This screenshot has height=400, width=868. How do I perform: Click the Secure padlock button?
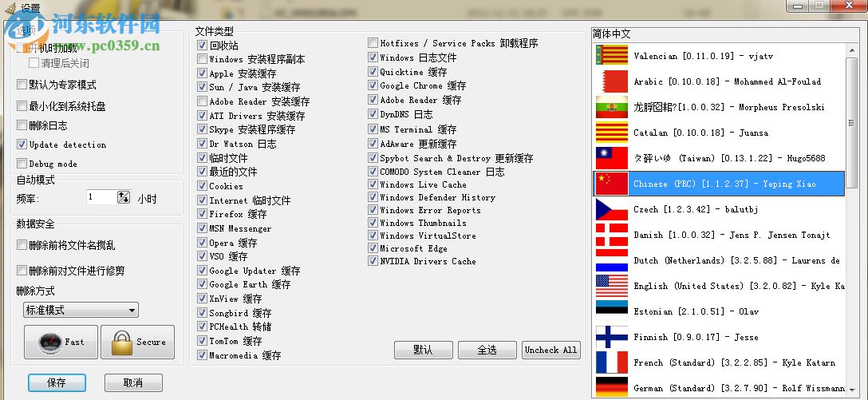[138, 343]
